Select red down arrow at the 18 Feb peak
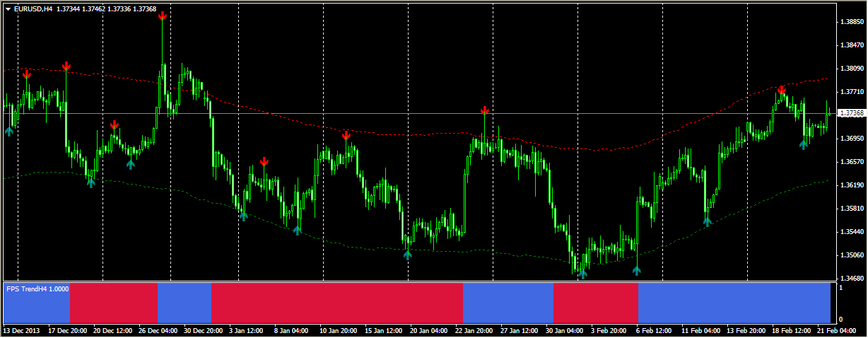The height and width of the screenshot is (338, 868). click(781, 91)
